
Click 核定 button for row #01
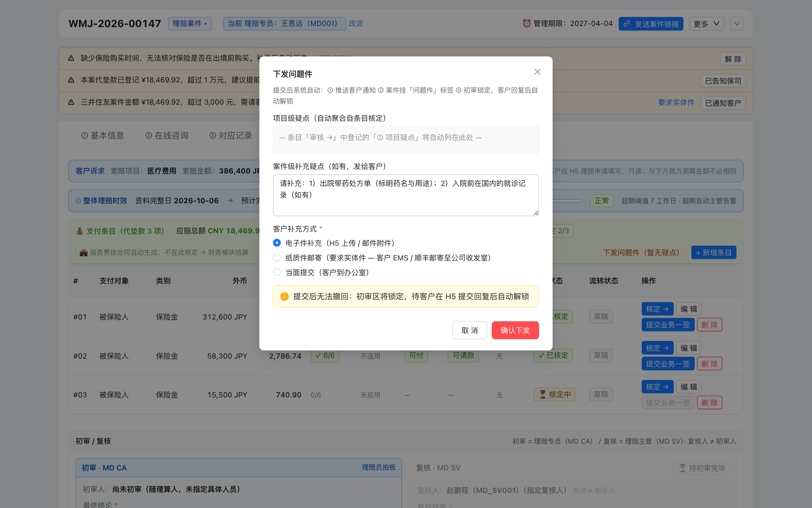tap(657, 309)
